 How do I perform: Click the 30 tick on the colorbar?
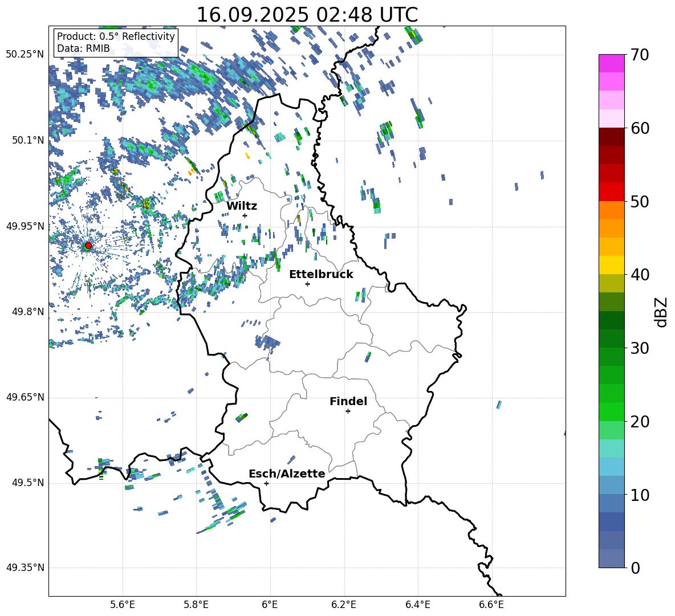[640, 348]
